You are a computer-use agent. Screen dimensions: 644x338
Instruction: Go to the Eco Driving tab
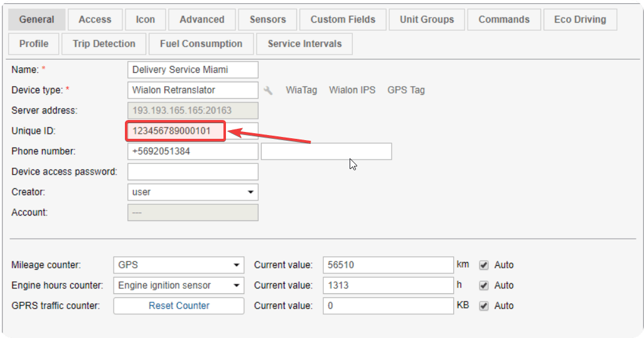(x=580, y=19)
